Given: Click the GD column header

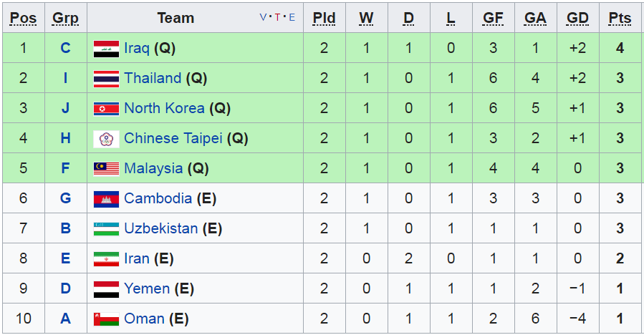Looking at the screenshot, I should click(577, 18).
